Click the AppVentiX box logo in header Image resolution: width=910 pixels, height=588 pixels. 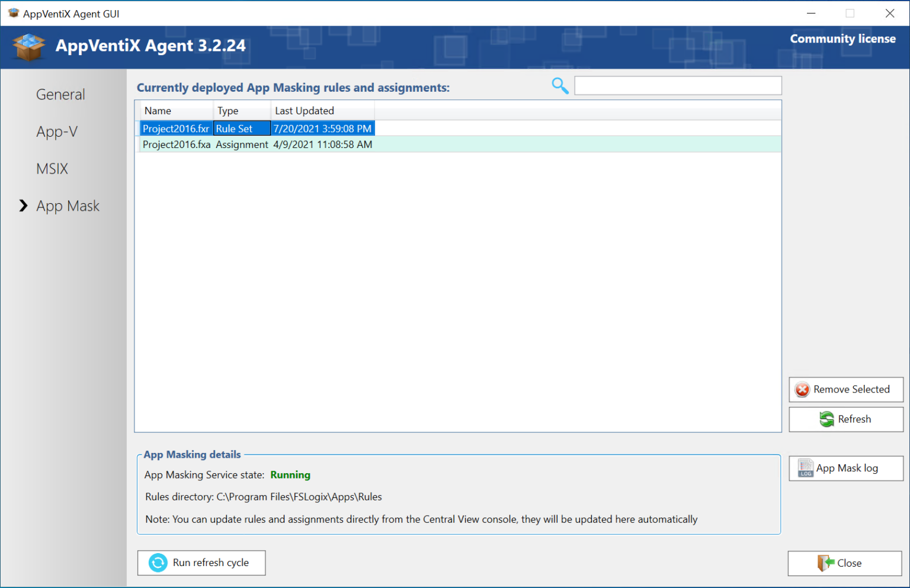coord(28,47)
